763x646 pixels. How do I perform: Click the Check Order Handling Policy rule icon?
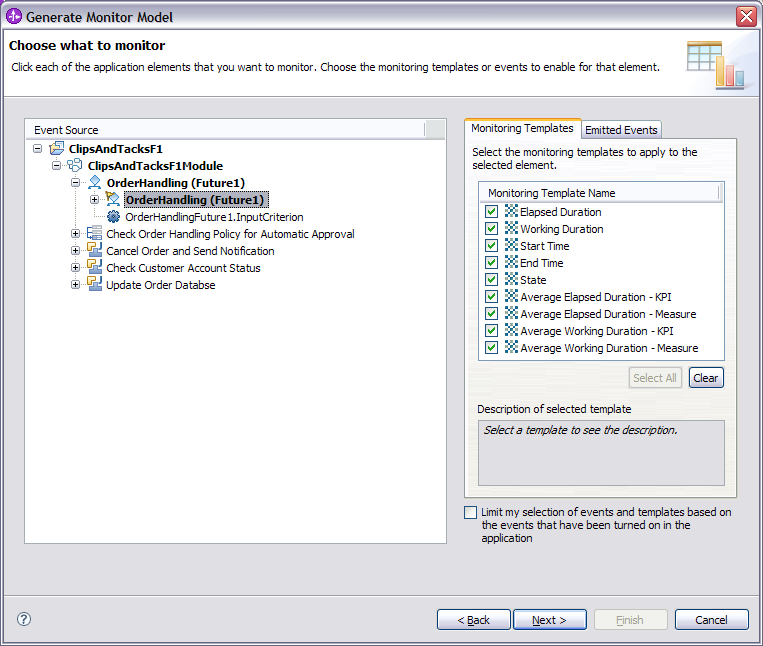(x=94, y=233)
